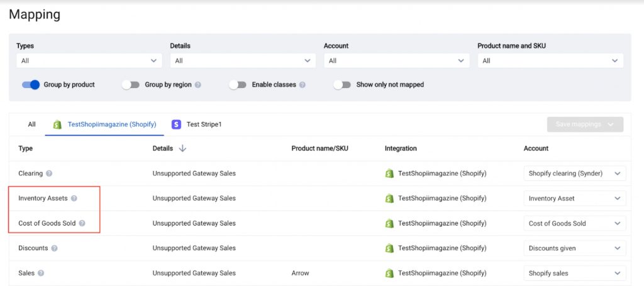Toggle Group by product switch
This screenshot has height=286, width=644.
click(x=31, y=84)
